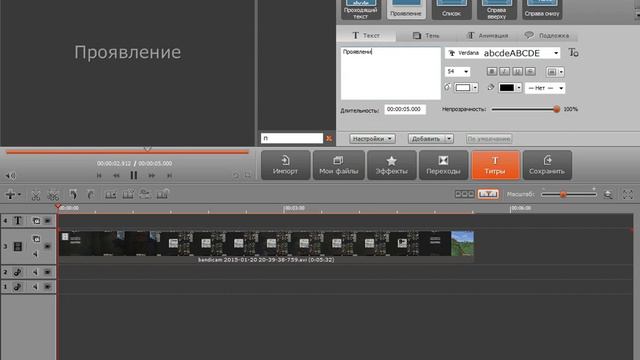This screenshot has height=360, width=640.
Task: Mute audio of video track 3
Action: coord(36,254)
